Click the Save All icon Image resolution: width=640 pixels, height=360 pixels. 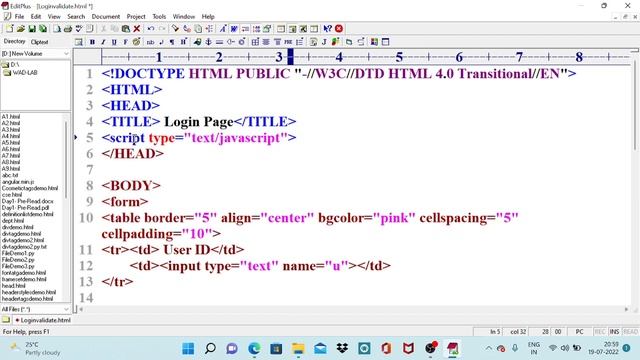[42, 29]
